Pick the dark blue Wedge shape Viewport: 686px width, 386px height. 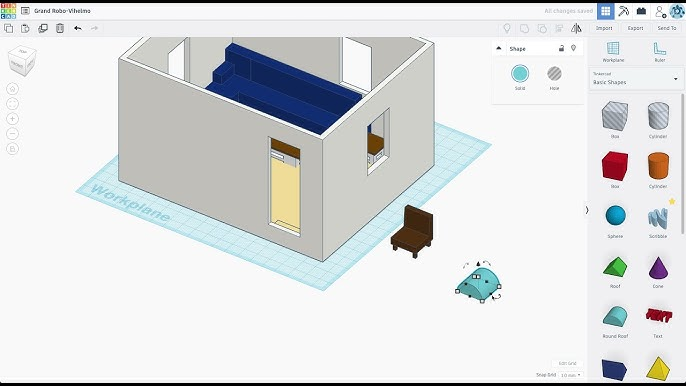pos(615,369)
